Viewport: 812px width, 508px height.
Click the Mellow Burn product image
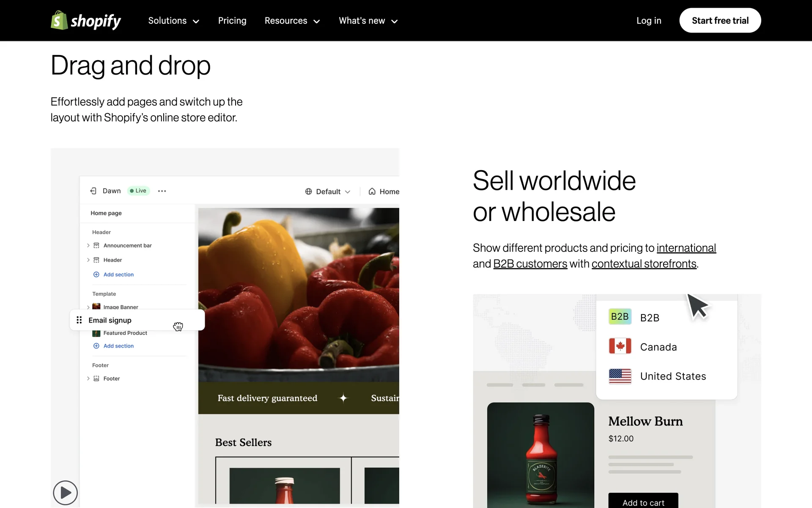(540, 455)
